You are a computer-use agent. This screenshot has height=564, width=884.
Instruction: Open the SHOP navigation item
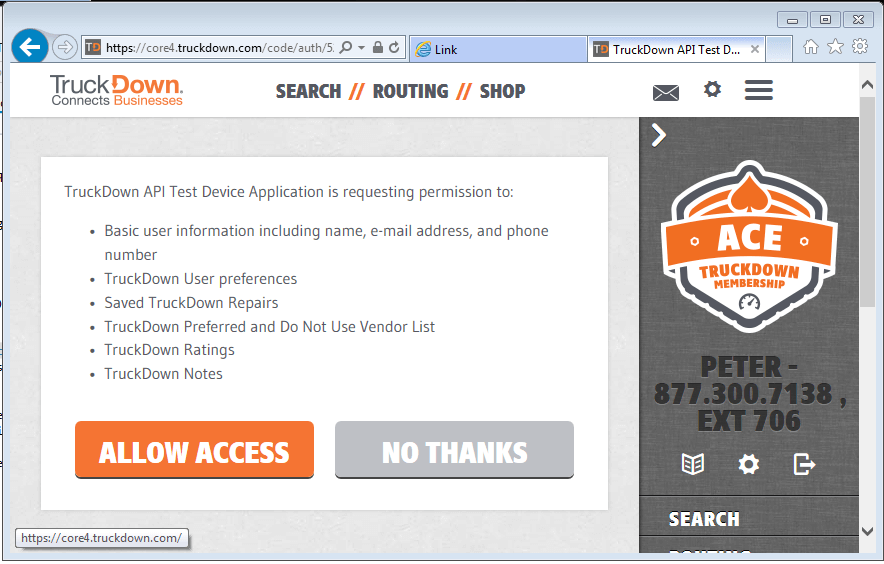click(502, 91)
